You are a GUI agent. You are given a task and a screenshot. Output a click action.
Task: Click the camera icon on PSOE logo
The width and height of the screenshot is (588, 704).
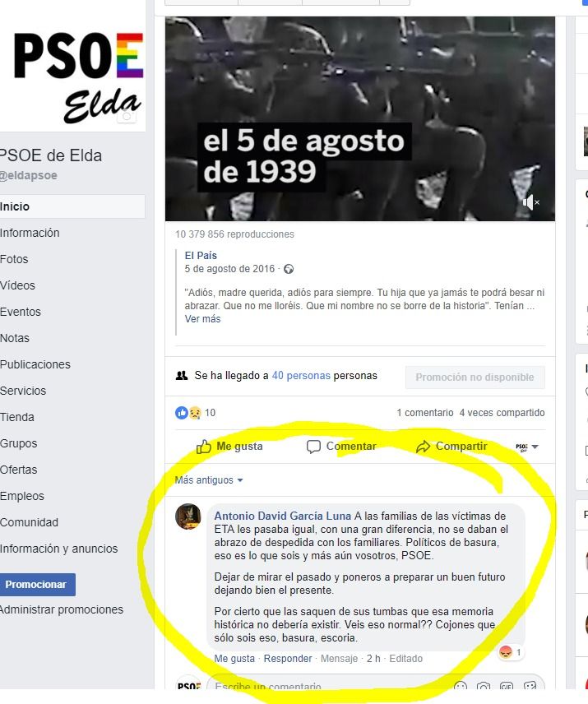127,116
